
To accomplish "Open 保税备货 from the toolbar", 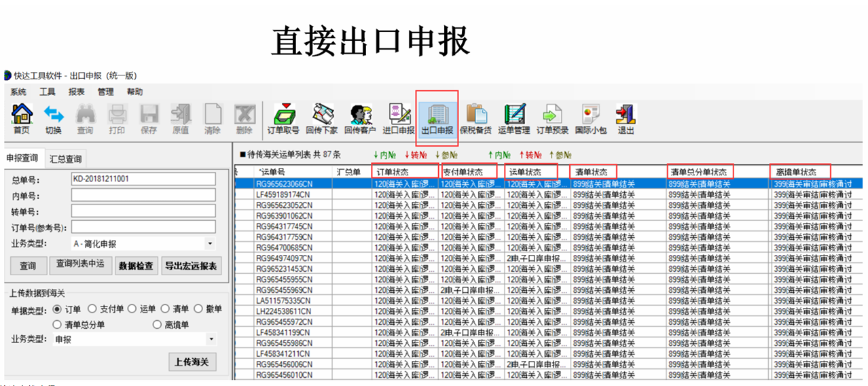I will pos(475,118).
